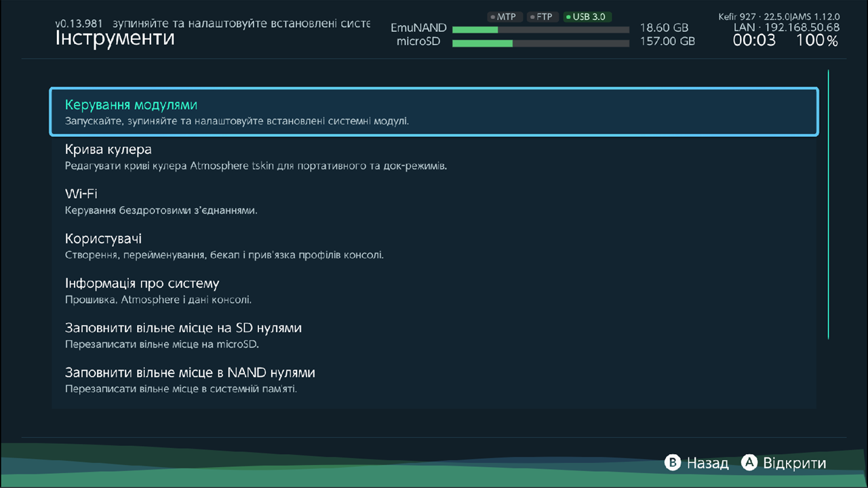Click the B button icon for Назад

point(672,463)
